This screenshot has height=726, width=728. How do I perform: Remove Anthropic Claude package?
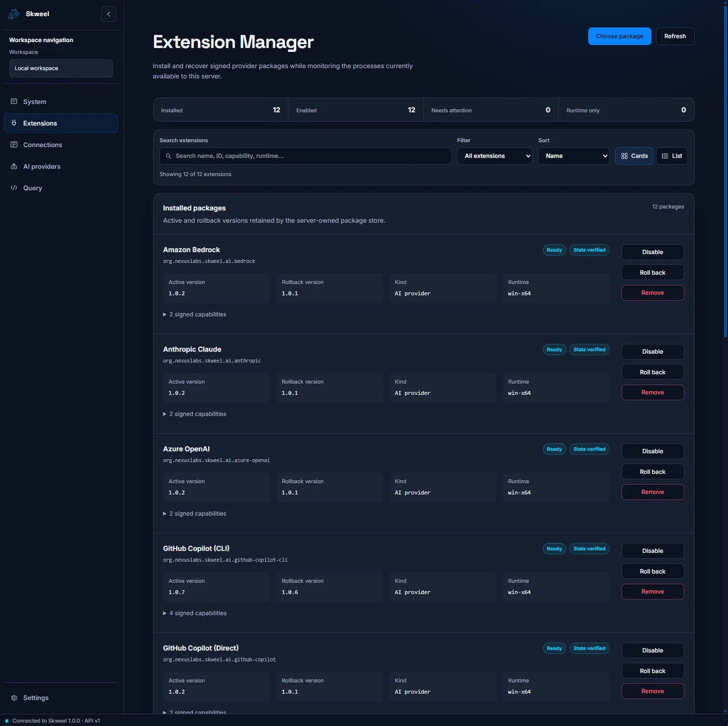tap(653, 393)
